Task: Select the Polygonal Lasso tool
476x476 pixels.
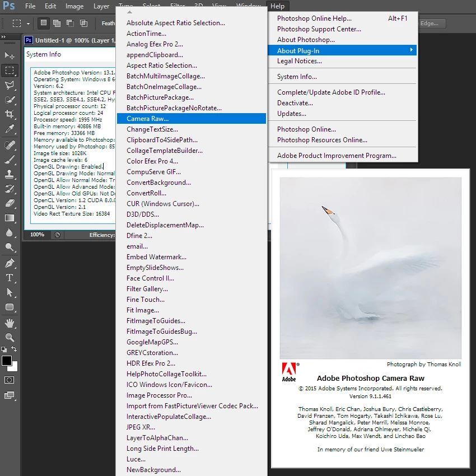Action: 10,85
